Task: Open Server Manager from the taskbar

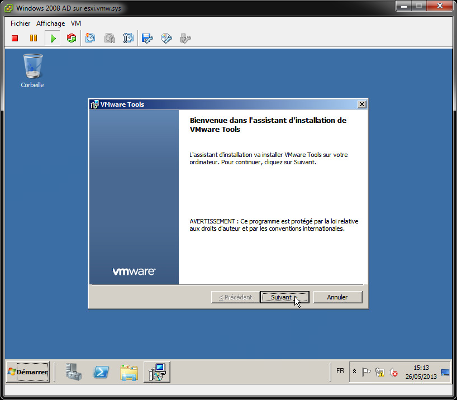Action: coord(74,372)
